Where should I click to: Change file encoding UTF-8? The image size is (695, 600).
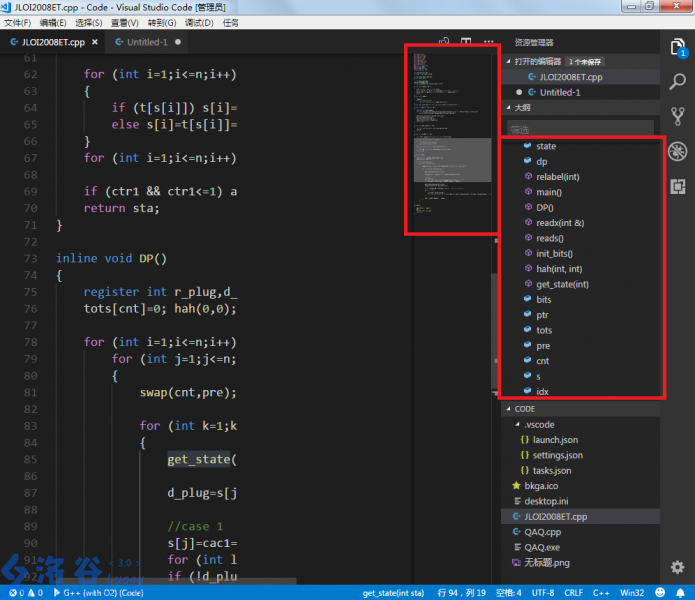543,593
